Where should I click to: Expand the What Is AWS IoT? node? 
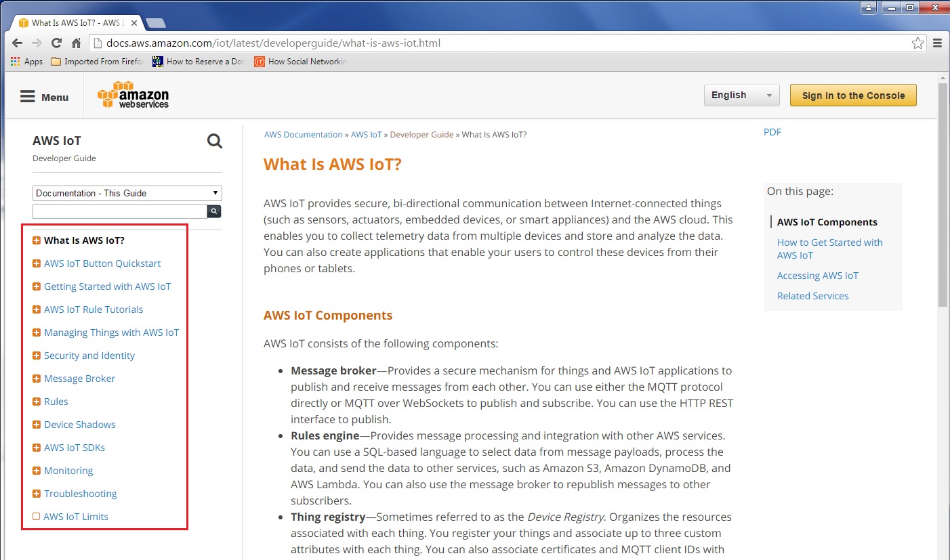[37, 240]
